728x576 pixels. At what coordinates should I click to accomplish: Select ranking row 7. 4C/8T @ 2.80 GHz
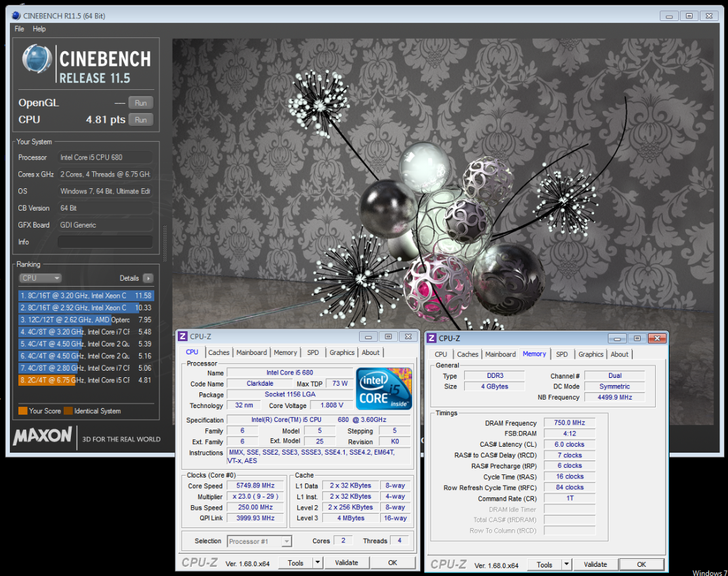pos(86,368)
